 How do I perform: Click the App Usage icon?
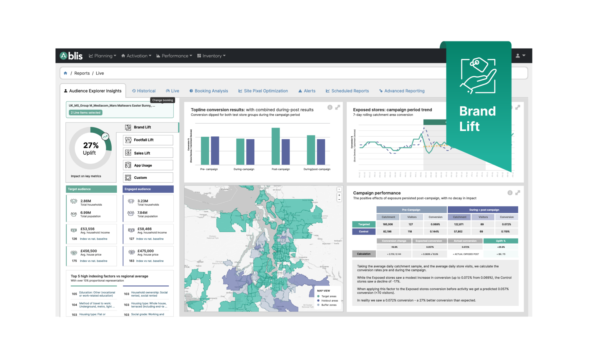tap(128, 165)
